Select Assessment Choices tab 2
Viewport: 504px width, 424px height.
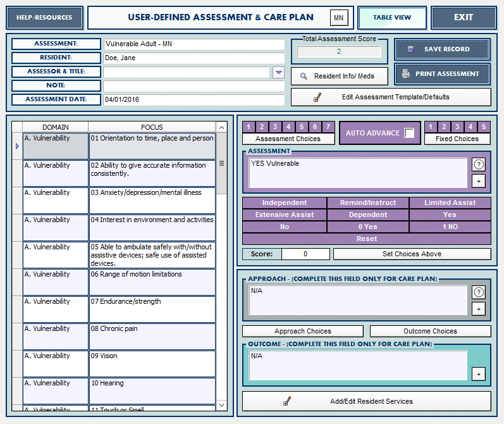tap(262, 127)
